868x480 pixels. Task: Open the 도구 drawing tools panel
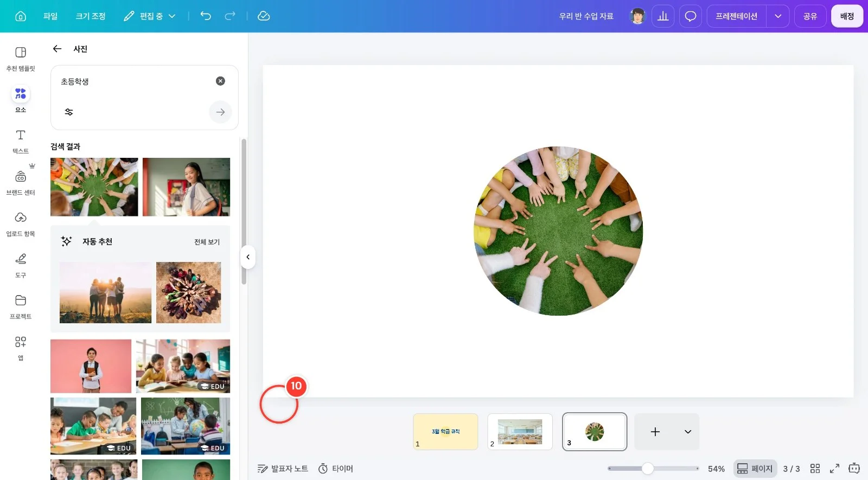[x=21, y=265]
